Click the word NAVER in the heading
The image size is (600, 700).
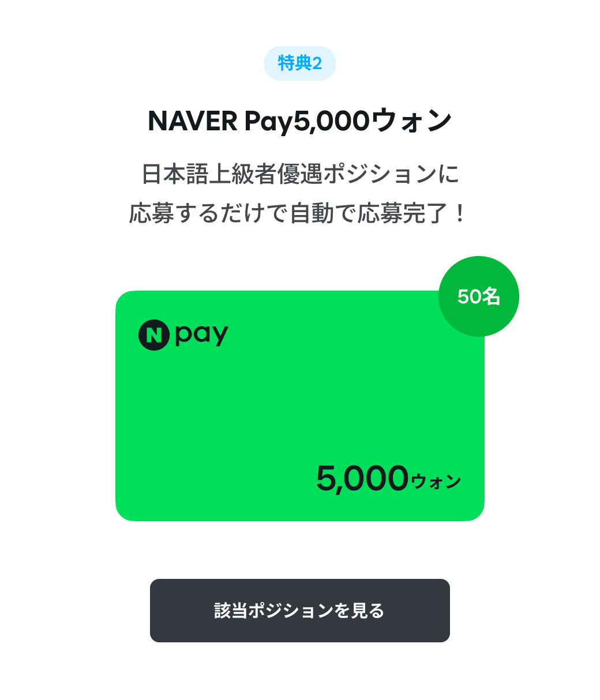pyautogui.click(x=193, y=121)
